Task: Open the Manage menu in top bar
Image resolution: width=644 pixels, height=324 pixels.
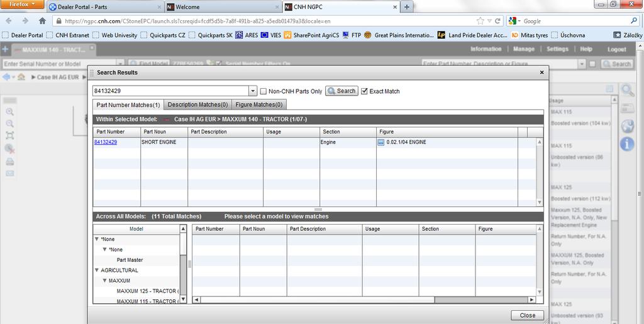Action: coord(524,49)
